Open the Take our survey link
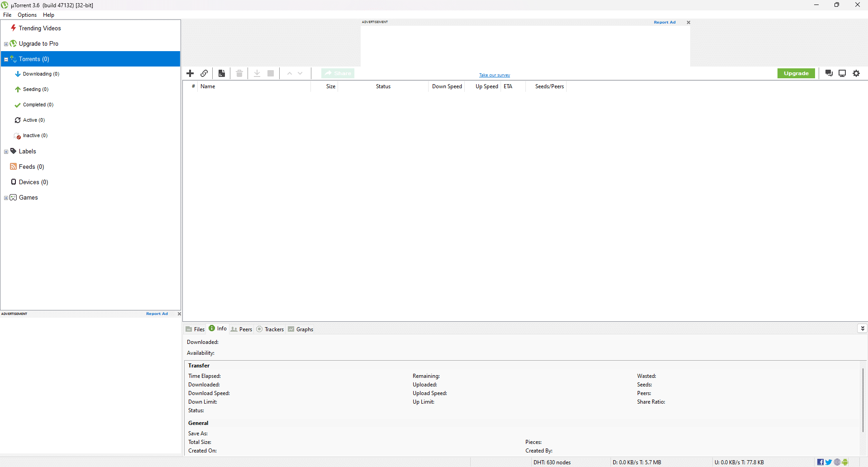This screenshot has width=868, height=467. (x=495, y=75)
